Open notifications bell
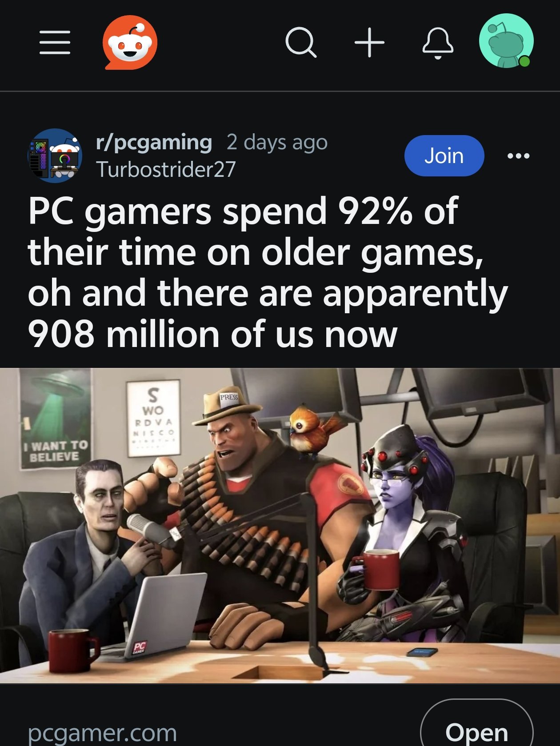560x746 pixels. [437, 43]
